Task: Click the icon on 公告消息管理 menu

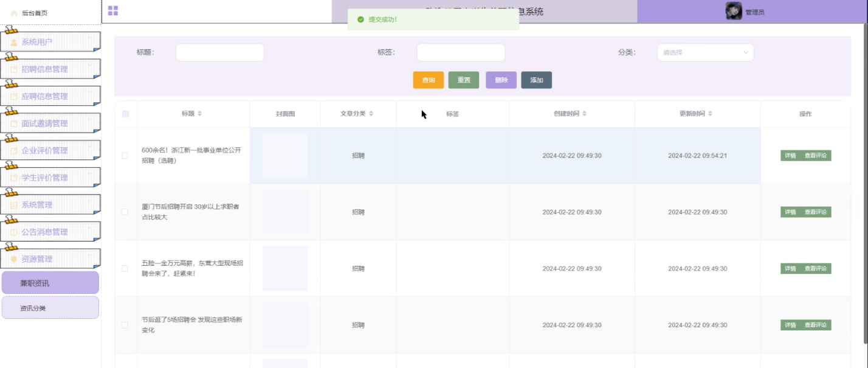Action: pos(14,232)
